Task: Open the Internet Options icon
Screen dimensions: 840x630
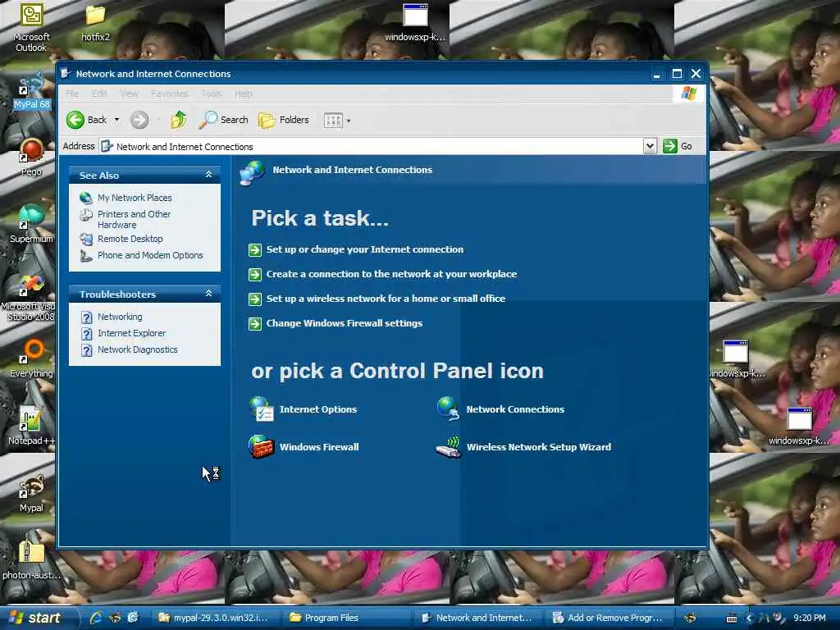Action: coord(262,409)
